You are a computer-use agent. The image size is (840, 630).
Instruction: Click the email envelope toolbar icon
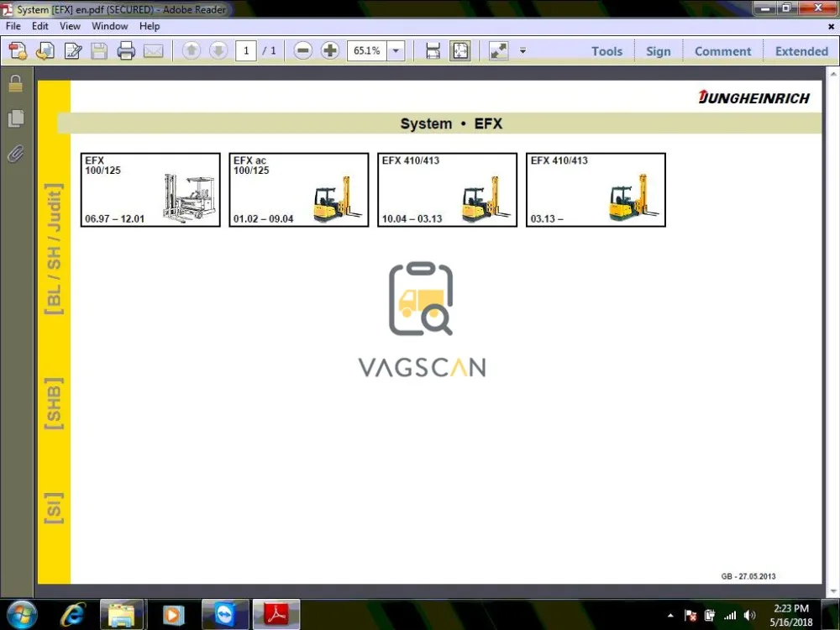coord(153,51)
